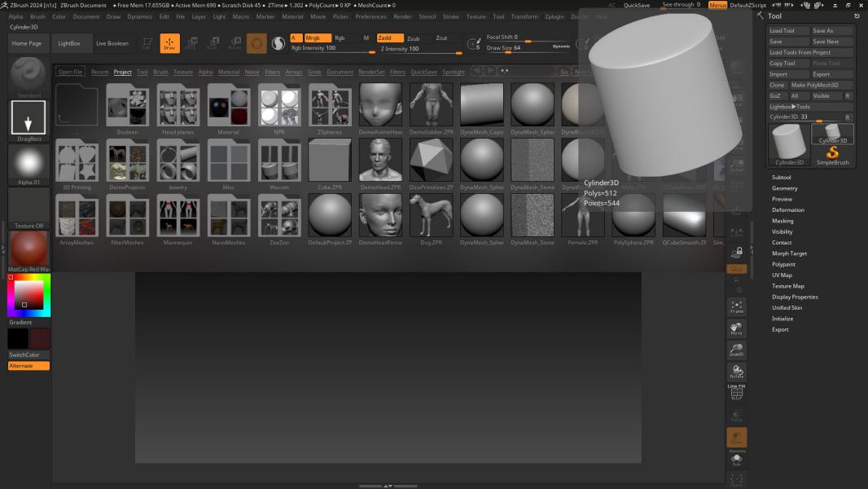
Task: Switch to LightBox Material tab
Action: 229,72
